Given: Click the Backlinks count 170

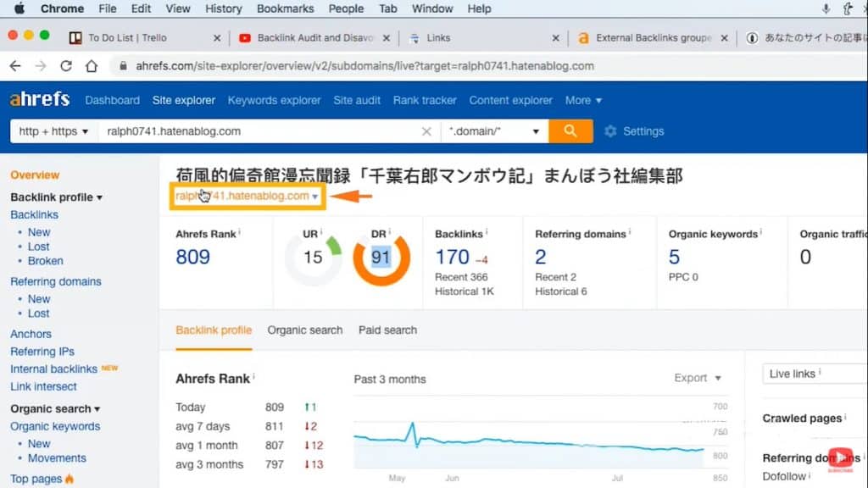Looking at the screenshot, I should 453,257.
